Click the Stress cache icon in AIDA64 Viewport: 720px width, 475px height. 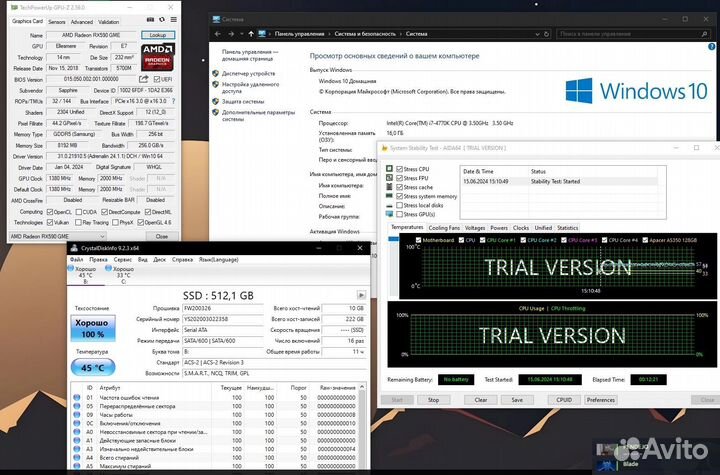pos(389,187)
